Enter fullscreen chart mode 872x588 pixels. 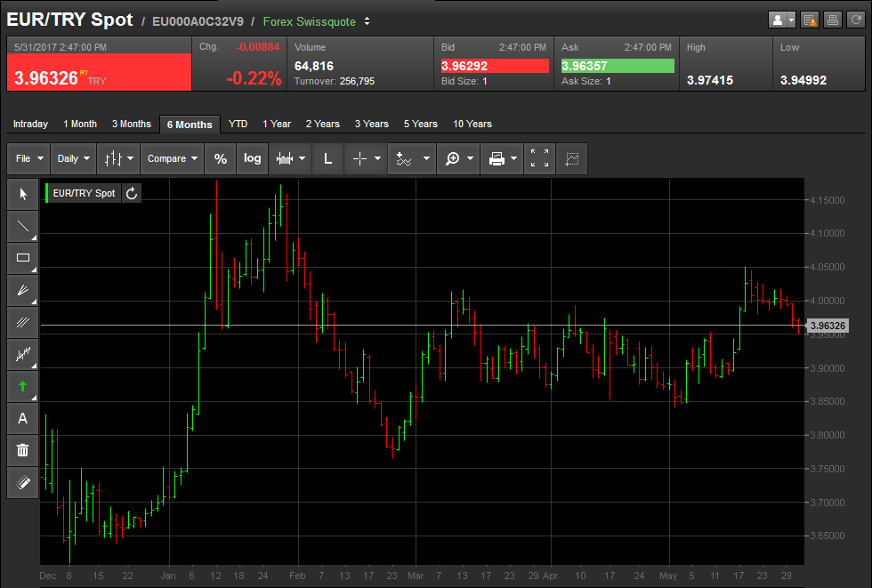[539, 158]
